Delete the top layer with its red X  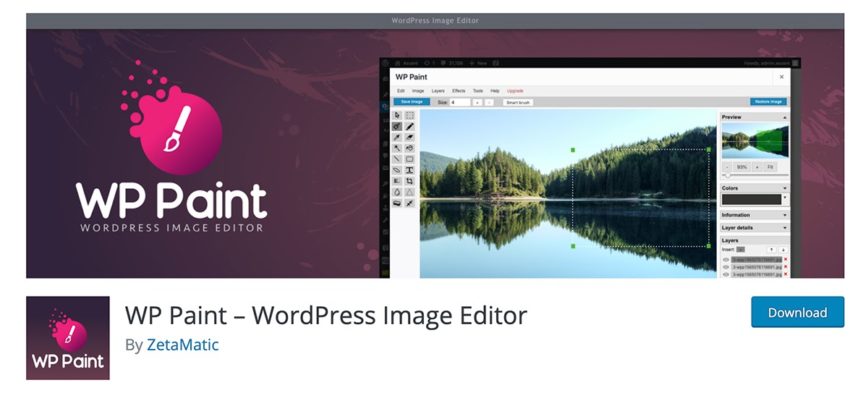point(786,260)
